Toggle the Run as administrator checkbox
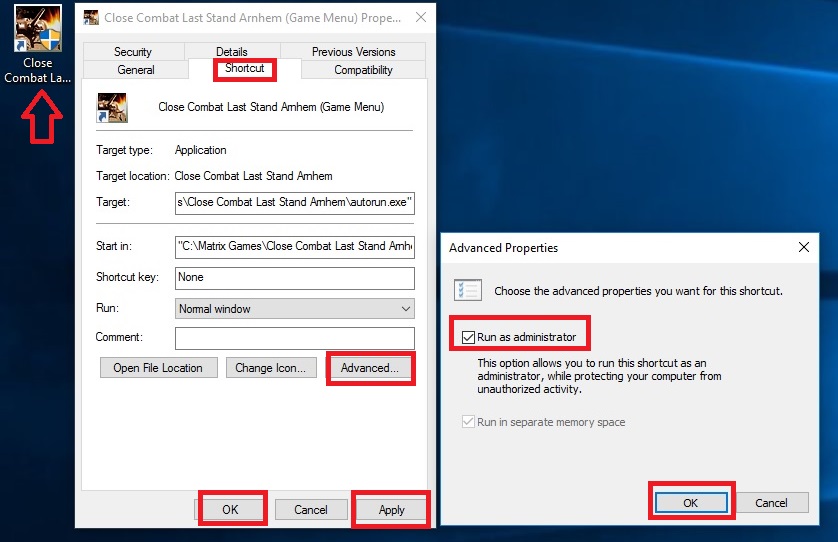The width and height of the screenshot is (838, 542). point(468,337)
